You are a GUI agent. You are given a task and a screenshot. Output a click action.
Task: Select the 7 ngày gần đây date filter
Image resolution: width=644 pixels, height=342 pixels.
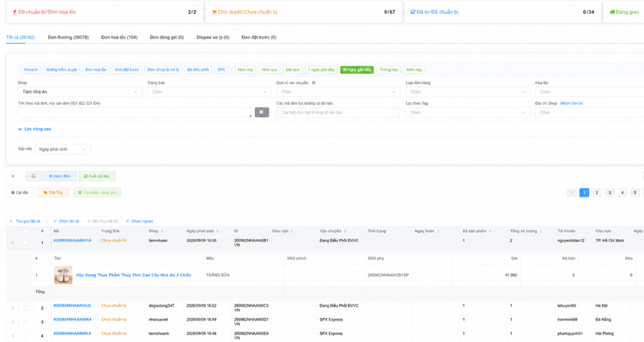pyautogui.click(x=321, y=70)
